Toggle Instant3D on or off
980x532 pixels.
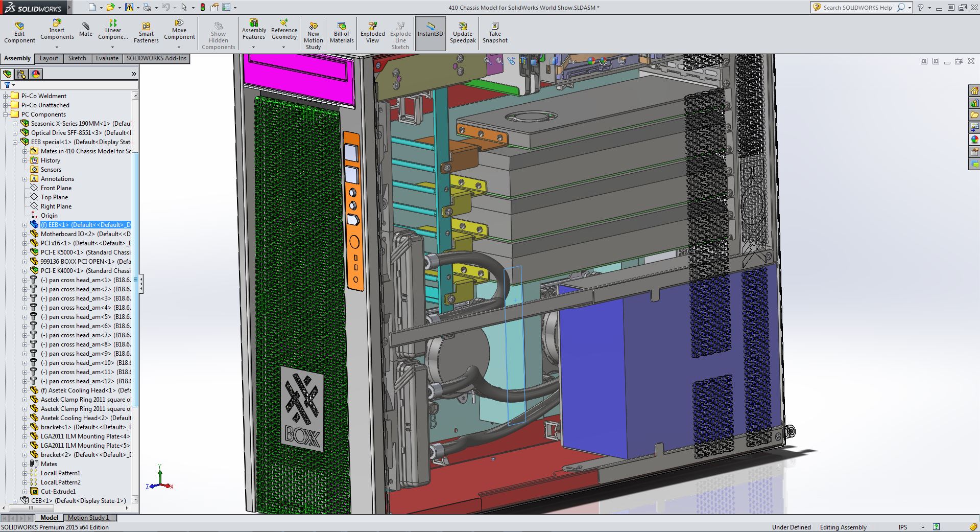click(x=430, y=31)
